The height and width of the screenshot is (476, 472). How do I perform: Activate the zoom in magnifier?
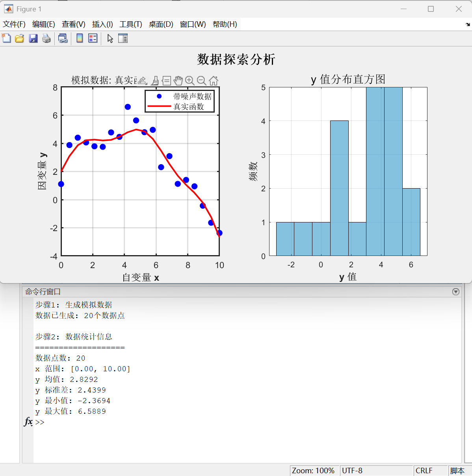190,81
